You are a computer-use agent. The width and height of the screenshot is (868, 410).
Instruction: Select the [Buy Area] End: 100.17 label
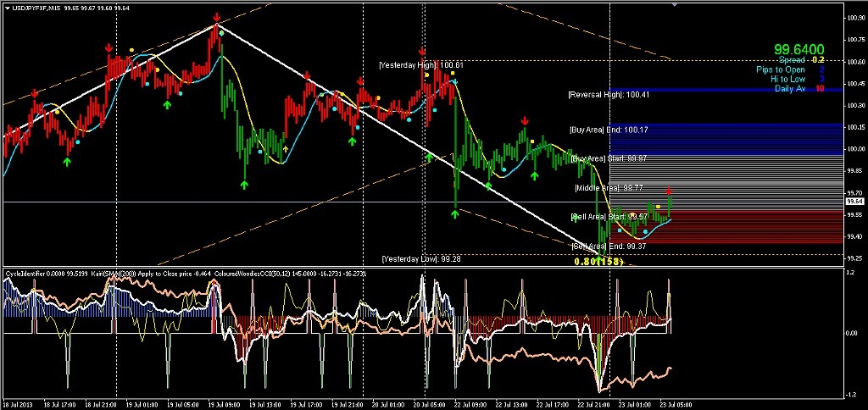click(609, 130)
